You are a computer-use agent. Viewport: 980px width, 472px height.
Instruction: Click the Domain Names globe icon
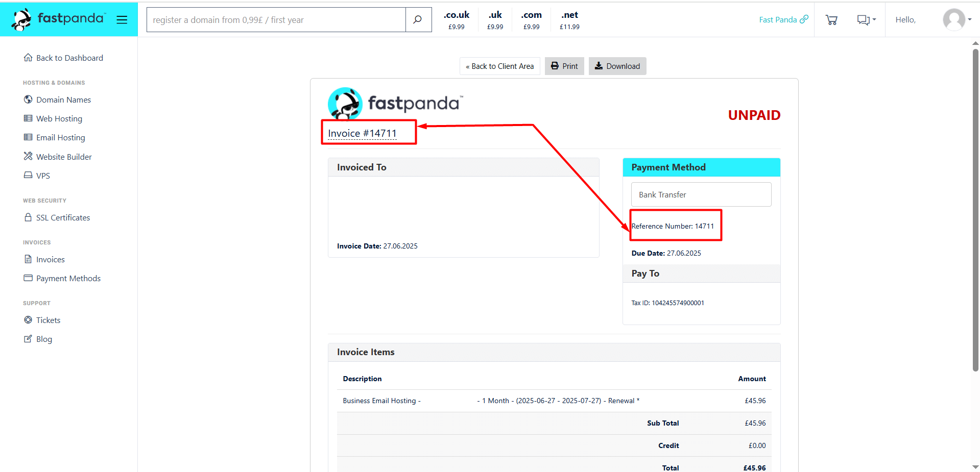(28, 99)
